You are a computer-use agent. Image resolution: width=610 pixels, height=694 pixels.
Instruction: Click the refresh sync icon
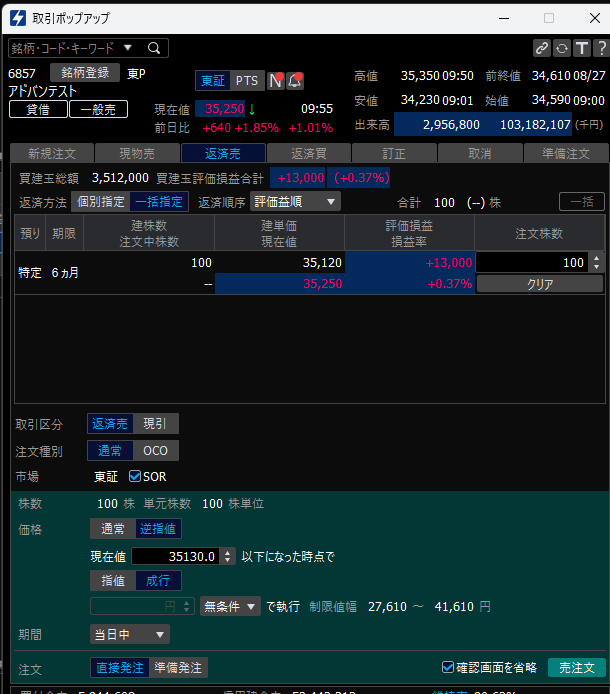pos(562,48)
